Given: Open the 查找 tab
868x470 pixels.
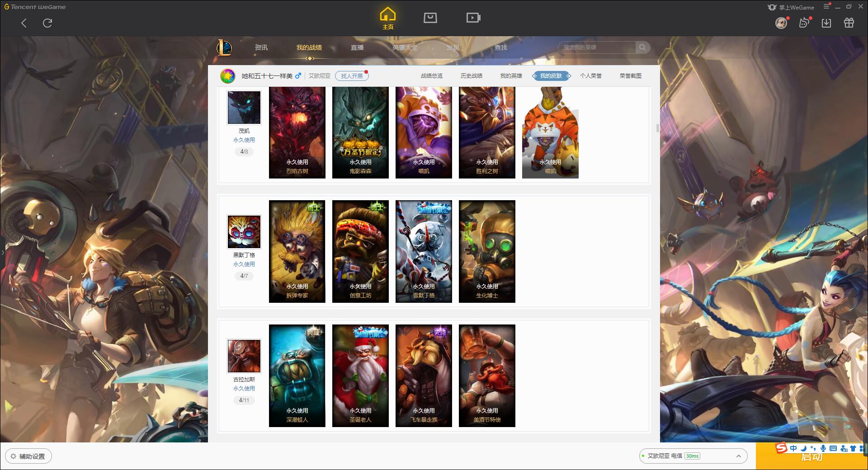Looking at the screenshot, I should [x=501, y=47].
